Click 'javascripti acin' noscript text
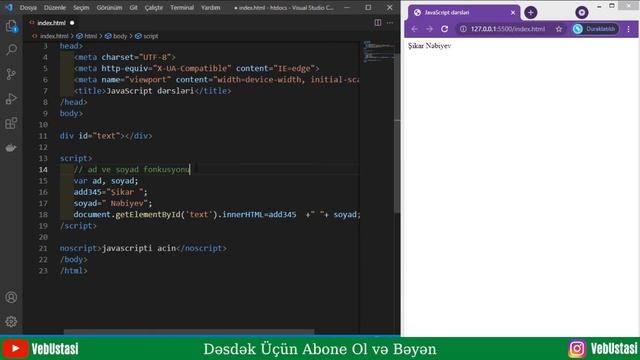Image resolution: width=640 pixels, height=360 pixels. tap(139, 248)
